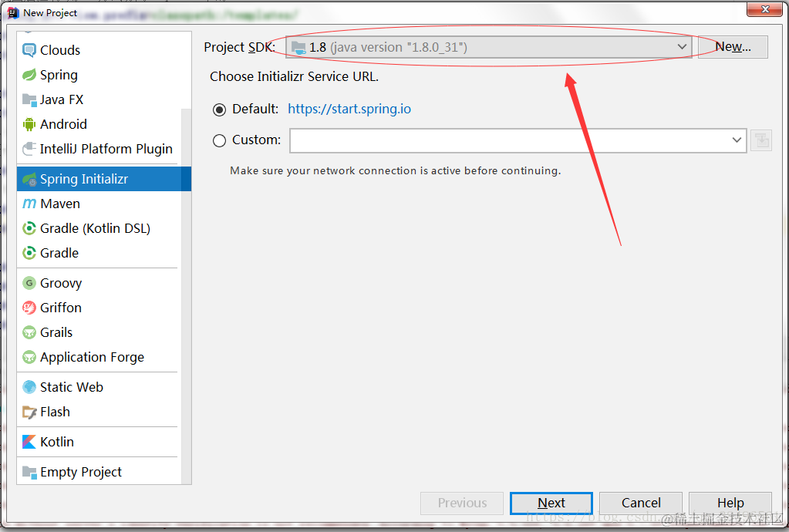Open the Project SDK dropdown
The width and height of the screenshot is (789, 532).
489,47
